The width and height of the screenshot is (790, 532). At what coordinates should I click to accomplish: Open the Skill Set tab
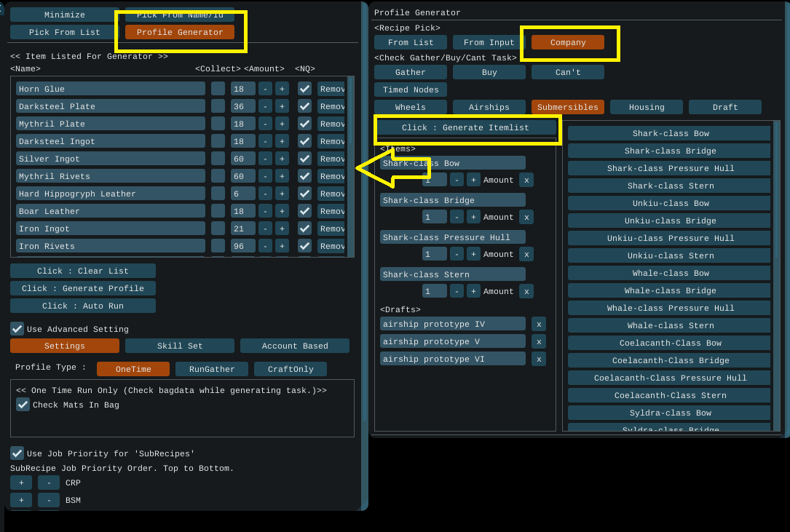coord(180,346)
